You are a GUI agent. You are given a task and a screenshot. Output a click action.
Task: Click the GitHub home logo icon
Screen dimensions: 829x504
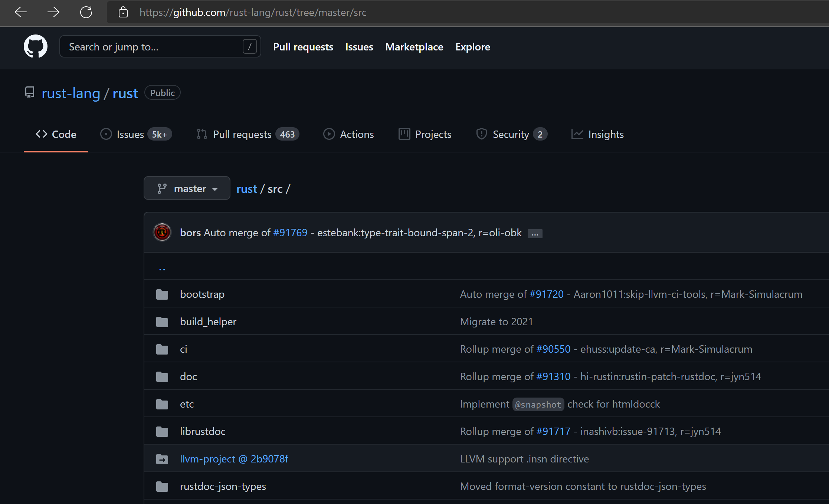[x=35, y=46]
